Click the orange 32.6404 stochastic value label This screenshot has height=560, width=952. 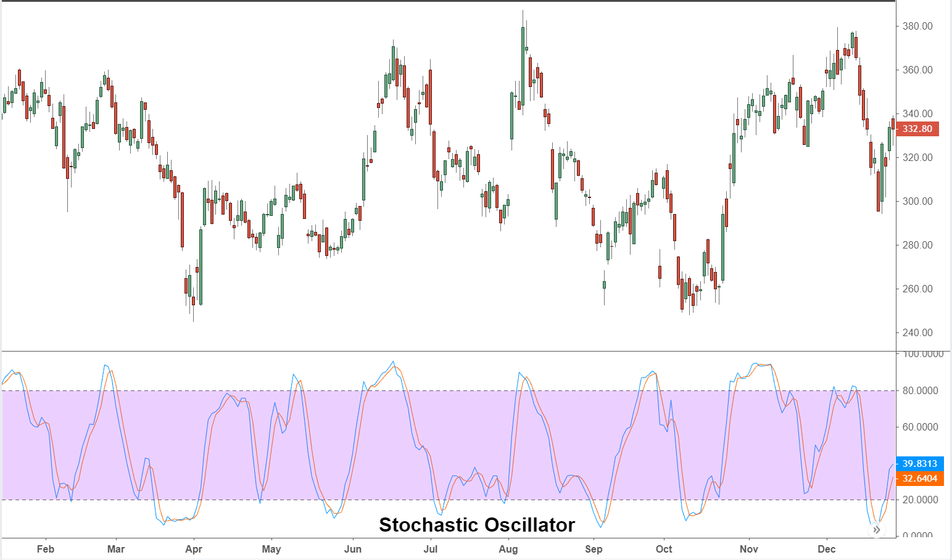[919, 479]
